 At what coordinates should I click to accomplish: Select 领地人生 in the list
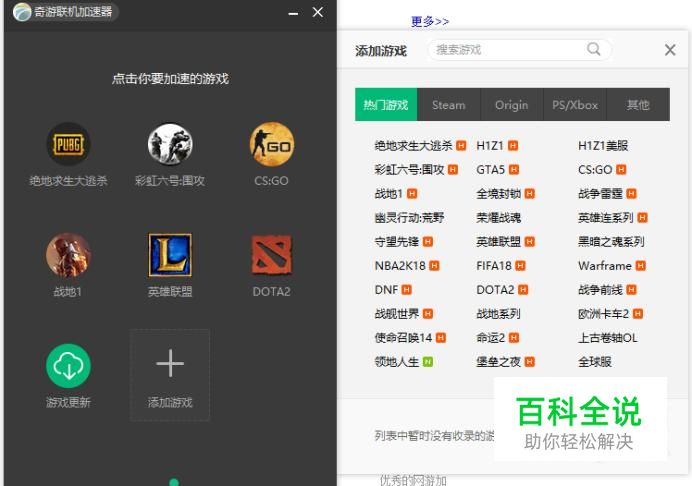(x=397, y=362)
